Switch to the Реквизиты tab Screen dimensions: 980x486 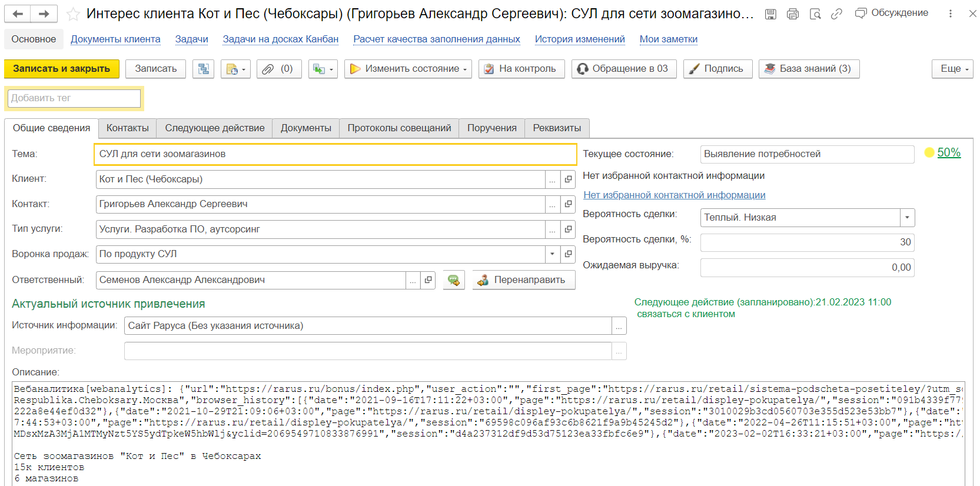coord(557,128)
